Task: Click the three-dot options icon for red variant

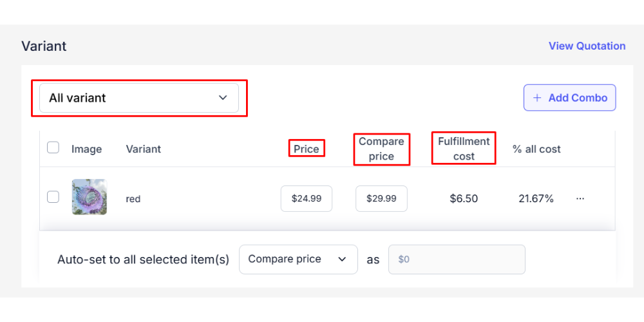Action: point(580,198)
